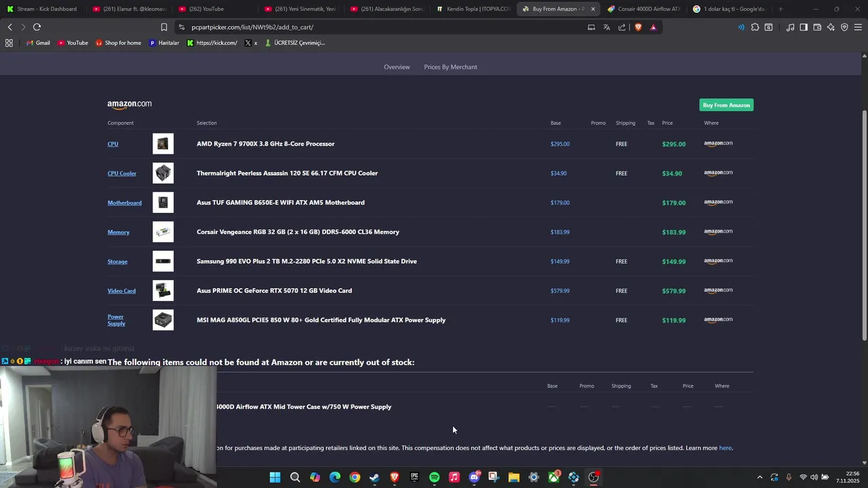Image resolution: width=868 pixels, height=488 pixels.
Task: Open the music note media control icon
Action: (790, 27)
